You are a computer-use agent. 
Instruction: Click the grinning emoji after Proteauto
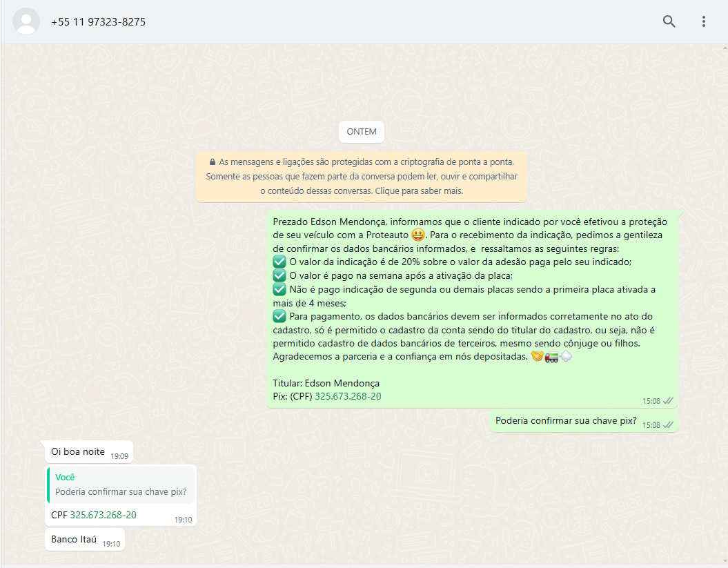pyautogui.click(x=417, y=235)
